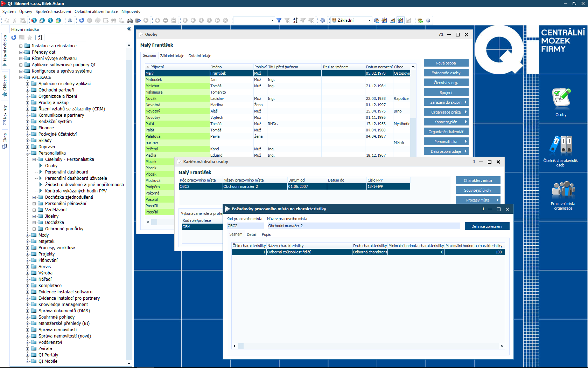588x368 pixels.
Task: Open the binoculars search tool
Action: tap(113, 20)
